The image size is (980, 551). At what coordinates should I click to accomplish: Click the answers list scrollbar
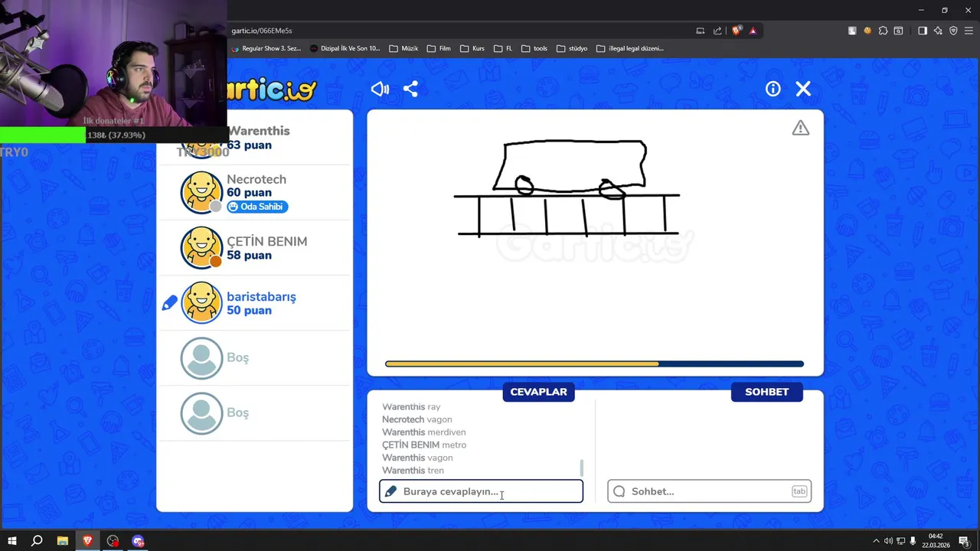581,467
